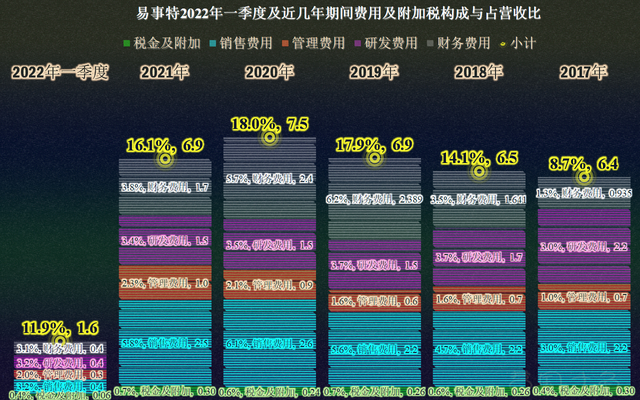The width and height of the screenshot is (640, 400).
Task: Click the label 3.8%, 财务费用, 1.7
Action: click(165, 188)
